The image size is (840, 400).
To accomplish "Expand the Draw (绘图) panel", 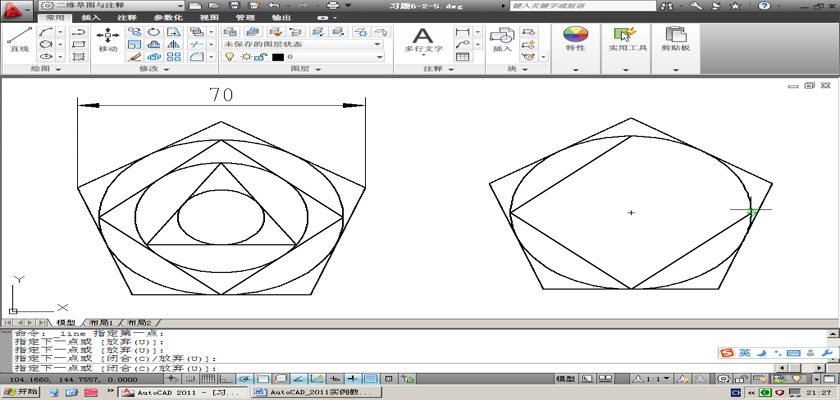I will click(45, 69).
